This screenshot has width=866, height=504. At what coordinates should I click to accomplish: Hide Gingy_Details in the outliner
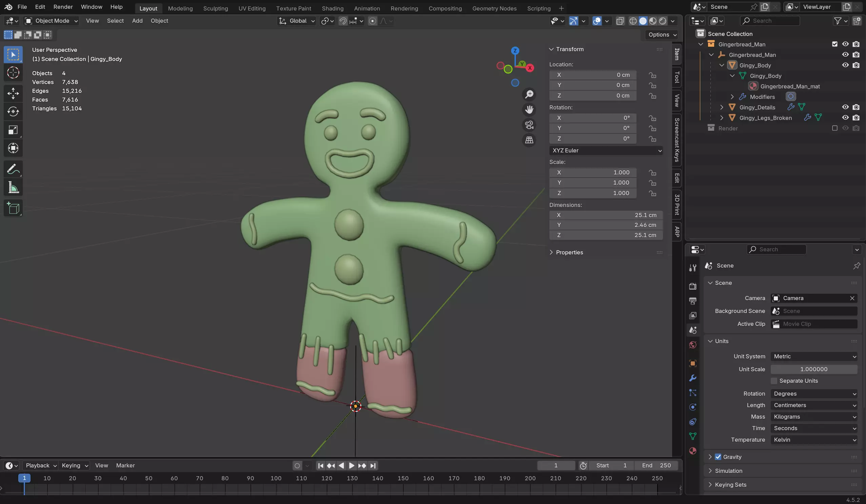[x=845, y=107]
